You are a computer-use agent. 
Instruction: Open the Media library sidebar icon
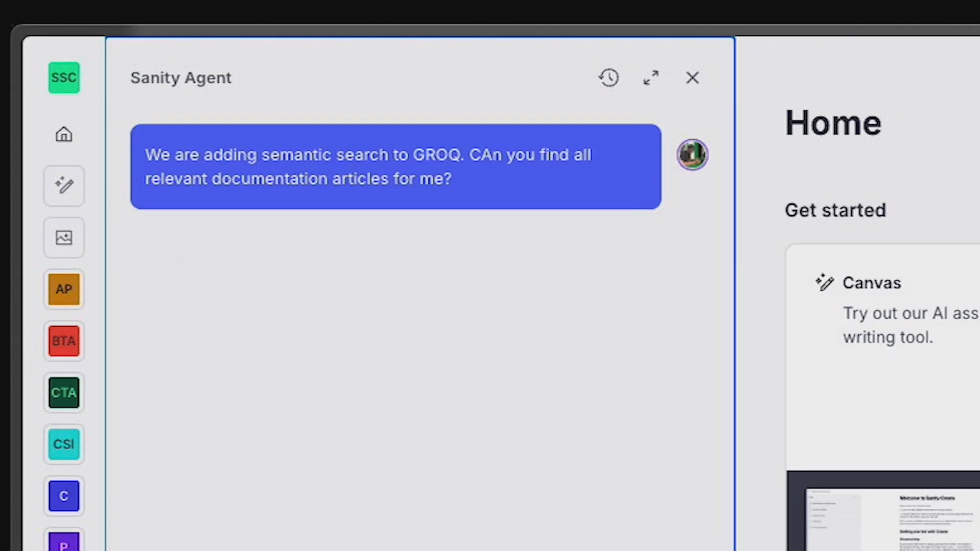click(x=64, y=238)
